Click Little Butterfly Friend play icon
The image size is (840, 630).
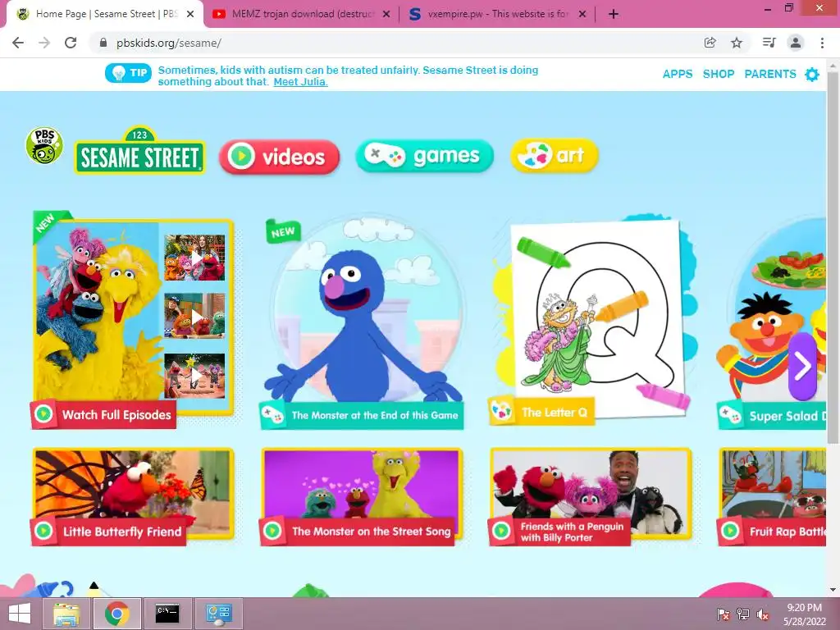(x=43, y=531)
